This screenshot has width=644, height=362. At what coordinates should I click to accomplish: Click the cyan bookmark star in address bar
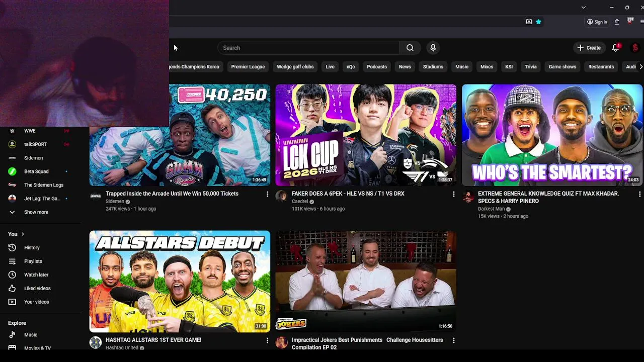coord(538,22)
